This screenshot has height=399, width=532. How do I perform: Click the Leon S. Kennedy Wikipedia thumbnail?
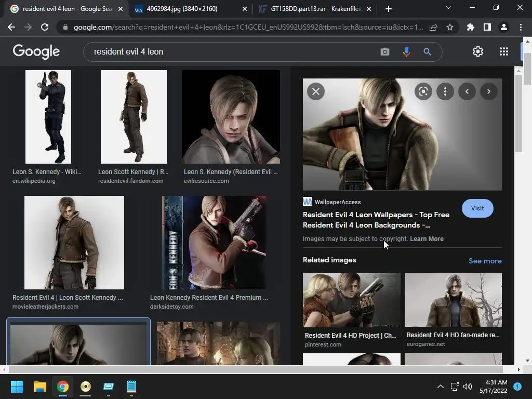pos(48,117)
